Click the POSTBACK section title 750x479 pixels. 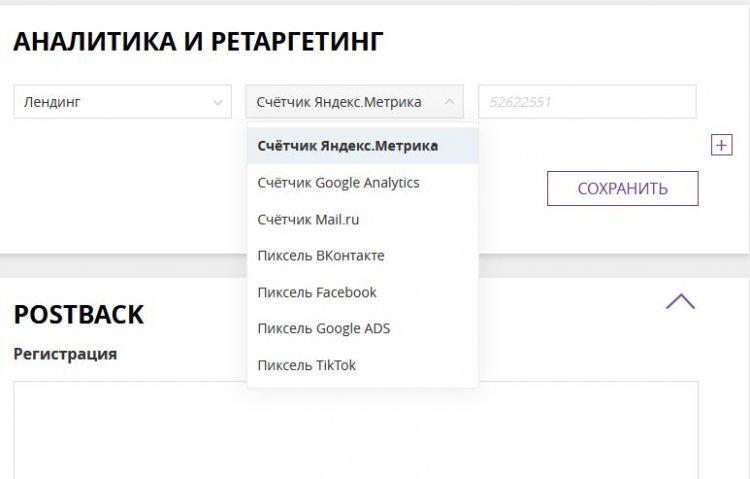click(78, 314)
